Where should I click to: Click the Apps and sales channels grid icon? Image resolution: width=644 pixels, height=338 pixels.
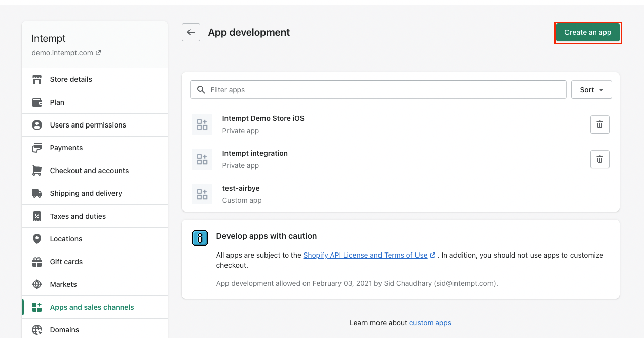click(x=37, y=307)
